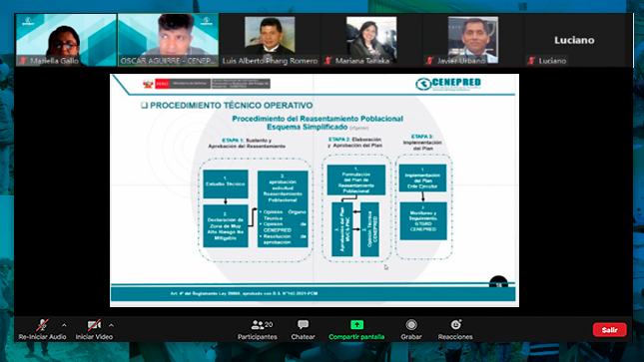Leave meeting with red Salir button
Image resolution: width=644 pixels, height=362 pixels.
point(609,329)
